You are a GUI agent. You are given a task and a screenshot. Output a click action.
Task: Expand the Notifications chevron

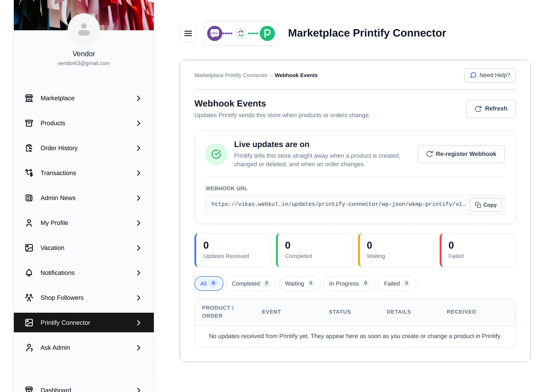click(x=138, y=273)
